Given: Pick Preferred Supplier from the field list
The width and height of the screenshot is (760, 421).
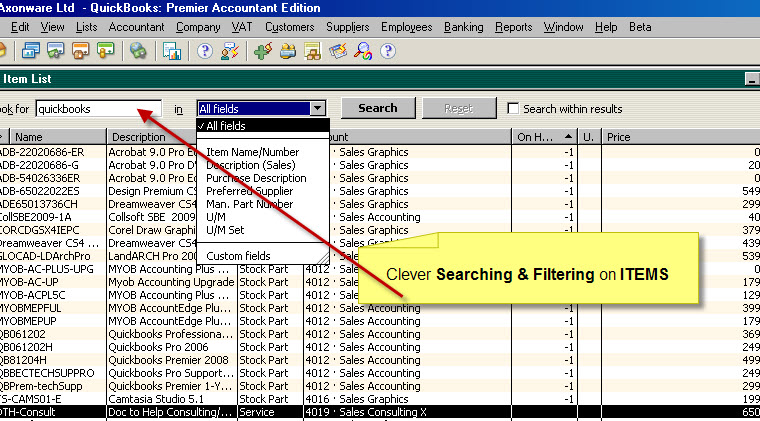Looking at the screenshot, I should (250, 191).
